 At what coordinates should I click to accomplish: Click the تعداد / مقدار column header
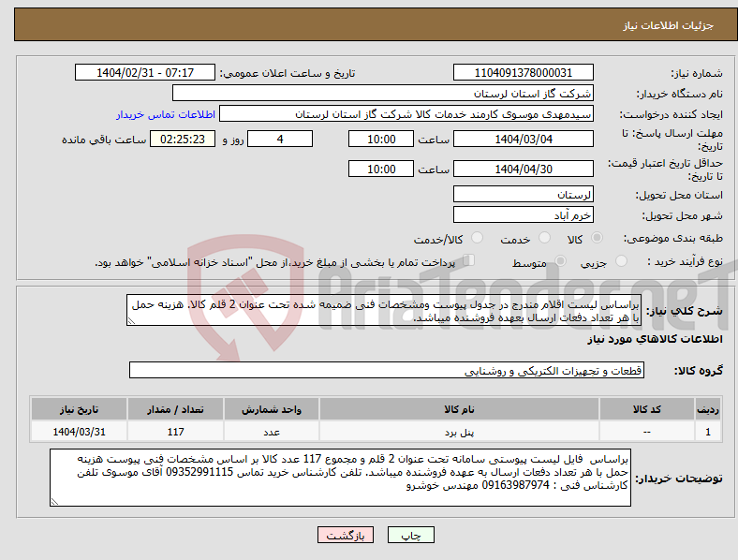tap(175, 409)
